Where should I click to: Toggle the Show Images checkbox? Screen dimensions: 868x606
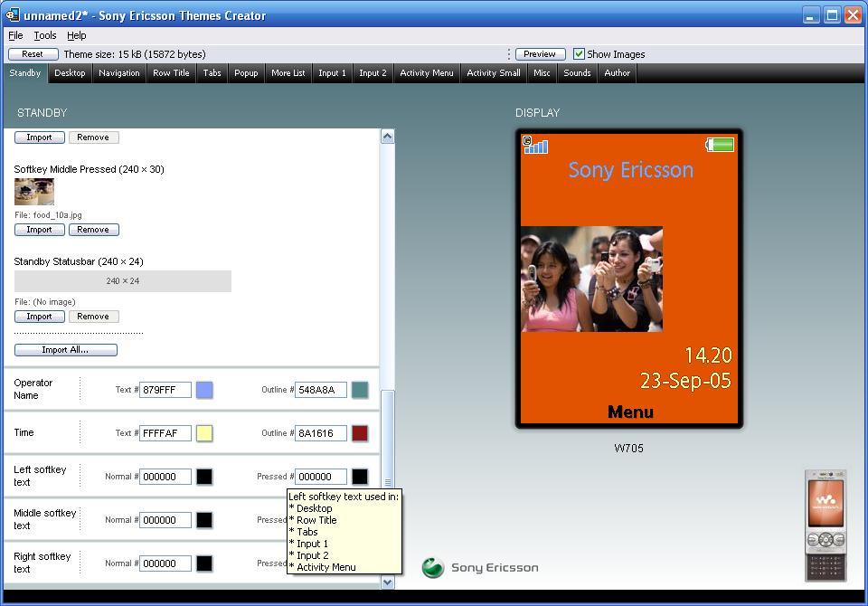click(x=579, y=54)
